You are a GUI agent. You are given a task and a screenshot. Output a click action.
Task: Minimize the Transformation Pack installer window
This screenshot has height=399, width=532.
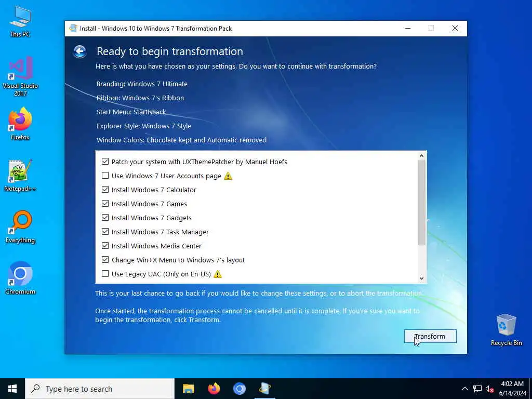408,28
